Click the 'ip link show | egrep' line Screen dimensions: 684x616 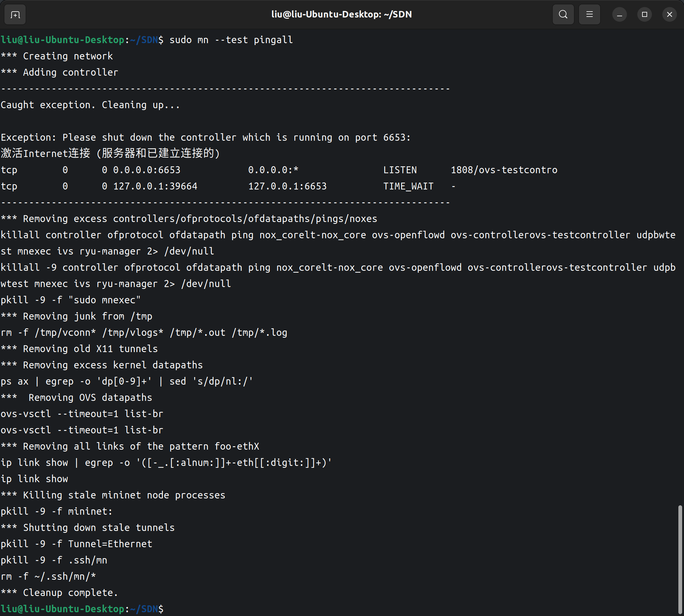click(x=167, y=462)
